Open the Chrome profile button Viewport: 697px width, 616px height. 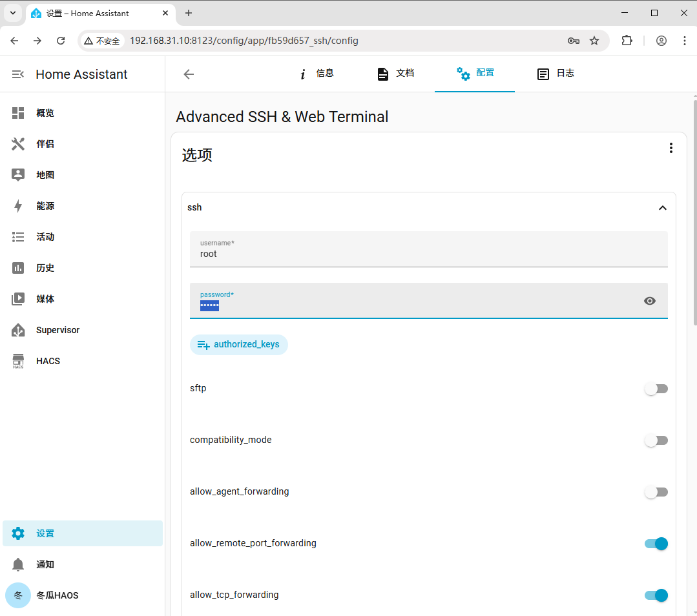[661, 41]
